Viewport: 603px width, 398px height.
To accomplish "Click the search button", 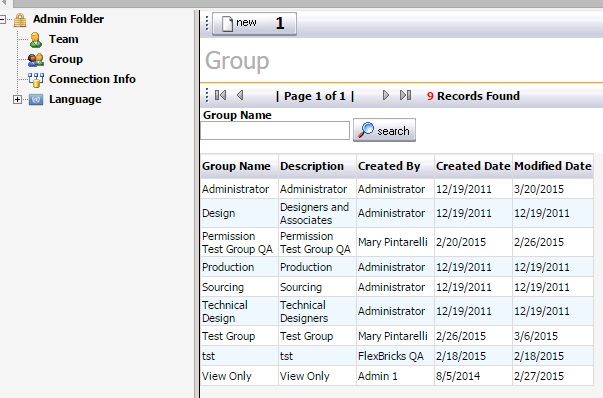I will (x=384, y=130).
